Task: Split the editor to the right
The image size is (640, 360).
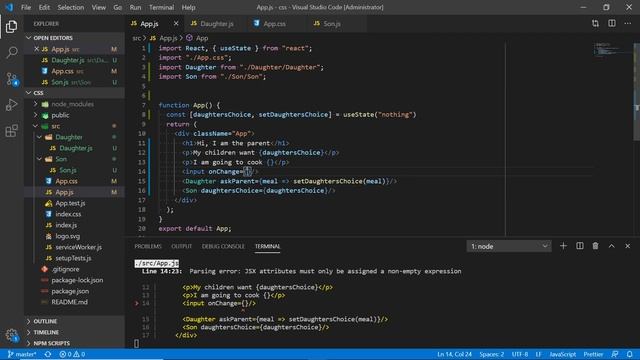Action: (x=611, y=24)
